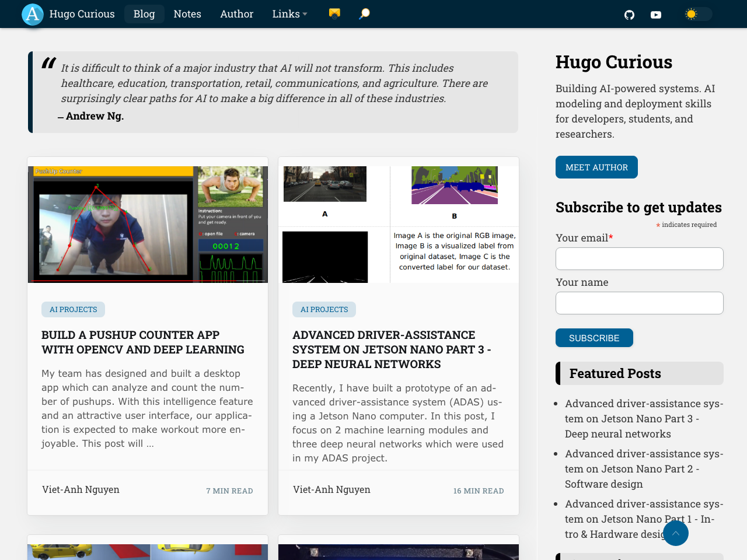747x560 pixels.
Task: Expand the Links dropdown menu
Action: point(288,13)
